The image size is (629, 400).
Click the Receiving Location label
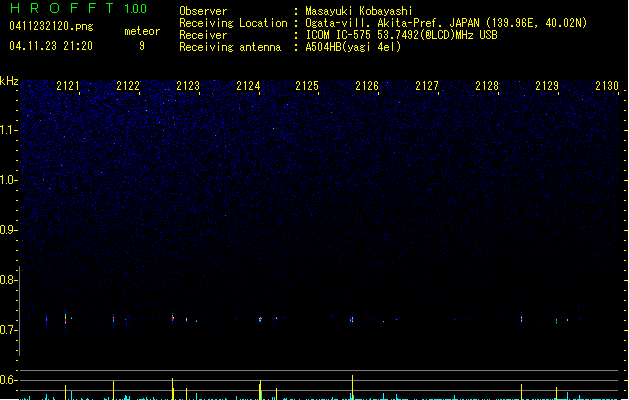pos(233,23)
